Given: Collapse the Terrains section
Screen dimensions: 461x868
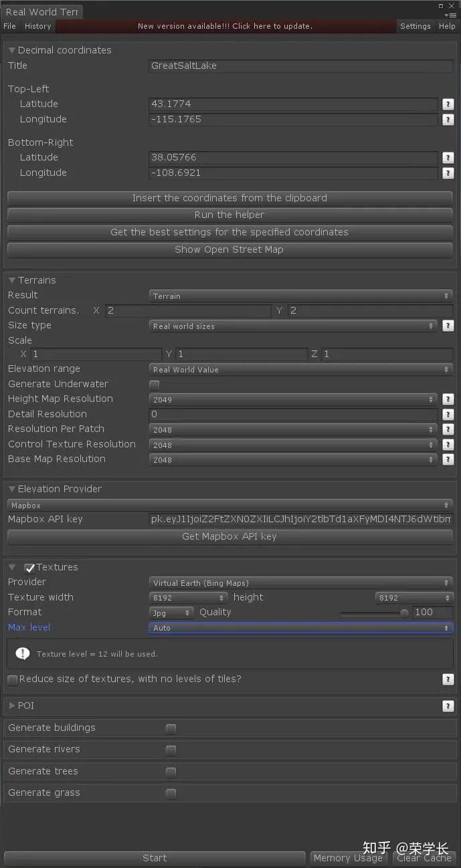Looking at the screenshot, I should (11, 280).
